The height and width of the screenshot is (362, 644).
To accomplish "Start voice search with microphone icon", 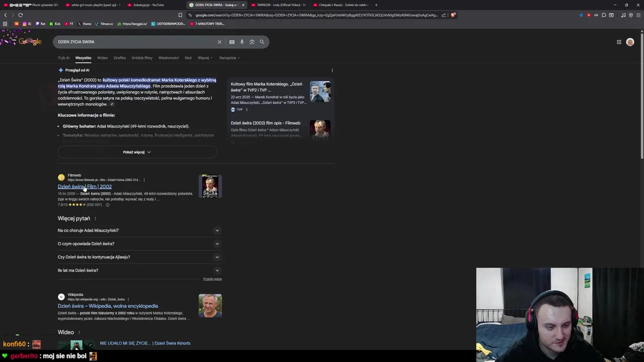I will pyautogui.click(x=242, y=42).
